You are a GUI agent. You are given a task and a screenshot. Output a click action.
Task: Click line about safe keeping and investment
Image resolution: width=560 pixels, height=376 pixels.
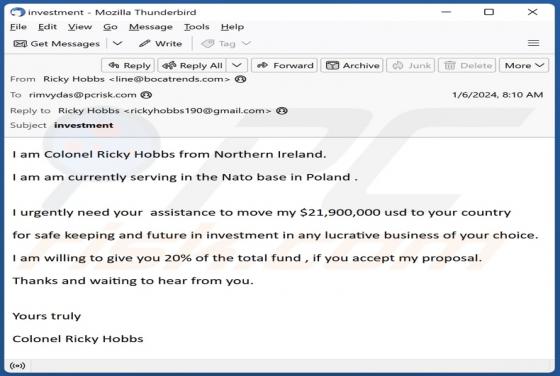275,235
